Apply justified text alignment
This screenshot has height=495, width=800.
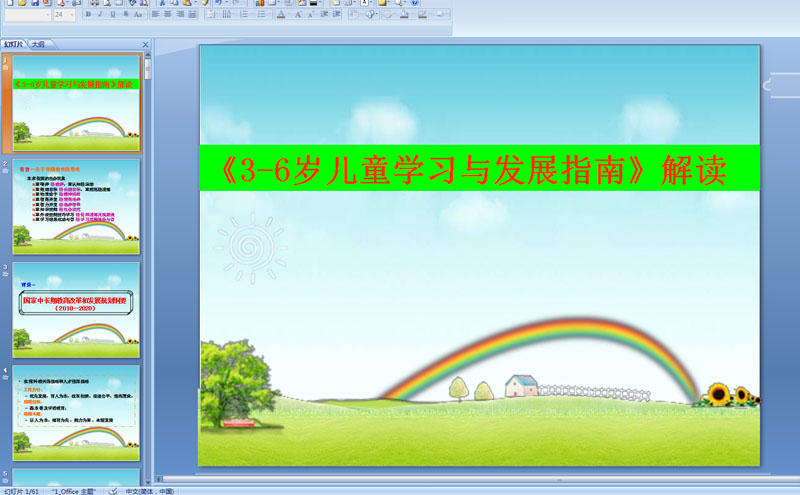pyautogui.click(x=192, y=14)
